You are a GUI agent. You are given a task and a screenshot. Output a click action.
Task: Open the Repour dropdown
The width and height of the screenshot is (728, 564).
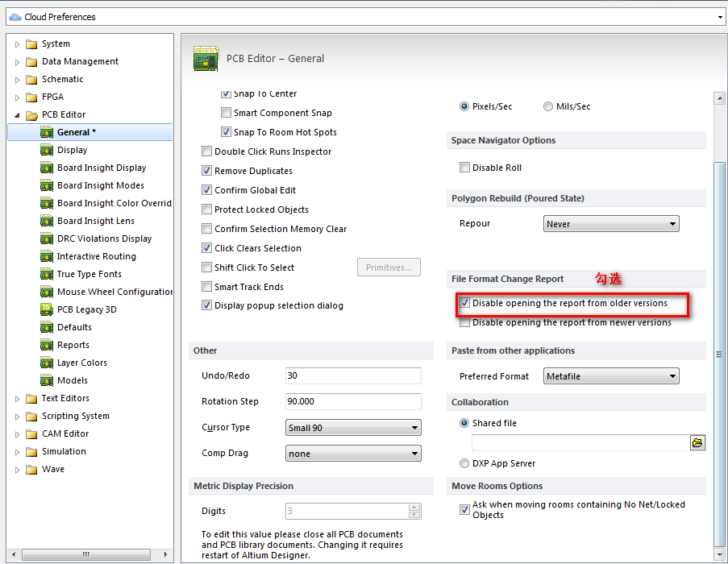(611, 224)
